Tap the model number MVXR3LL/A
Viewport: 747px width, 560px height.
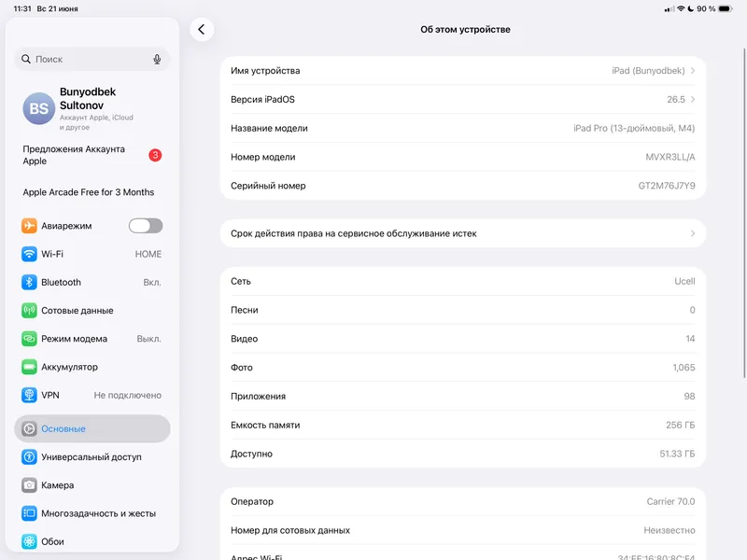pos(669,157)
